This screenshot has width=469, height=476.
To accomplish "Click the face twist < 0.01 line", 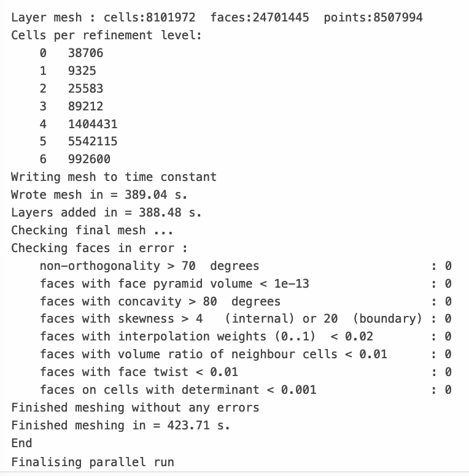I will pyautogui.click(x=246, y=372).
